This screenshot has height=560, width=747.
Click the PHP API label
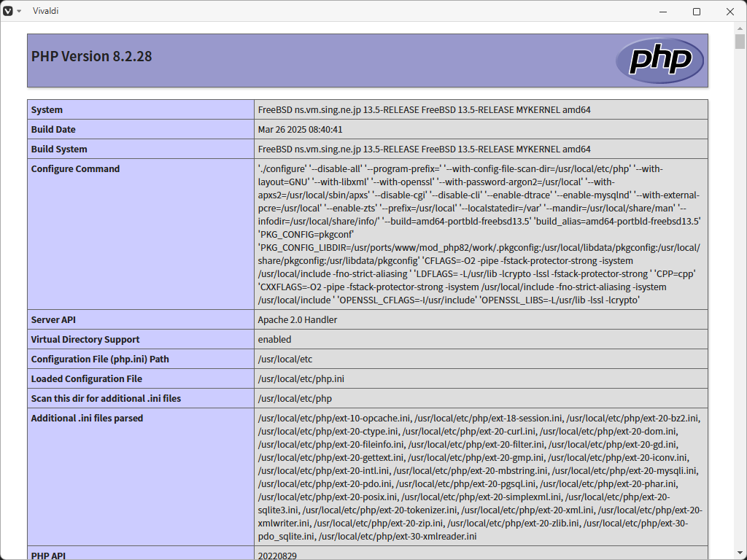(x=49, y=555)
